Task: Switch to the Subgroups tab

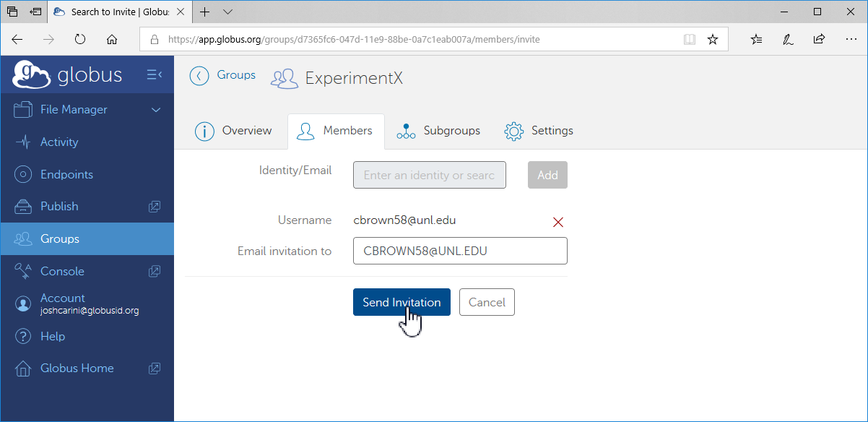Action: 439,131
